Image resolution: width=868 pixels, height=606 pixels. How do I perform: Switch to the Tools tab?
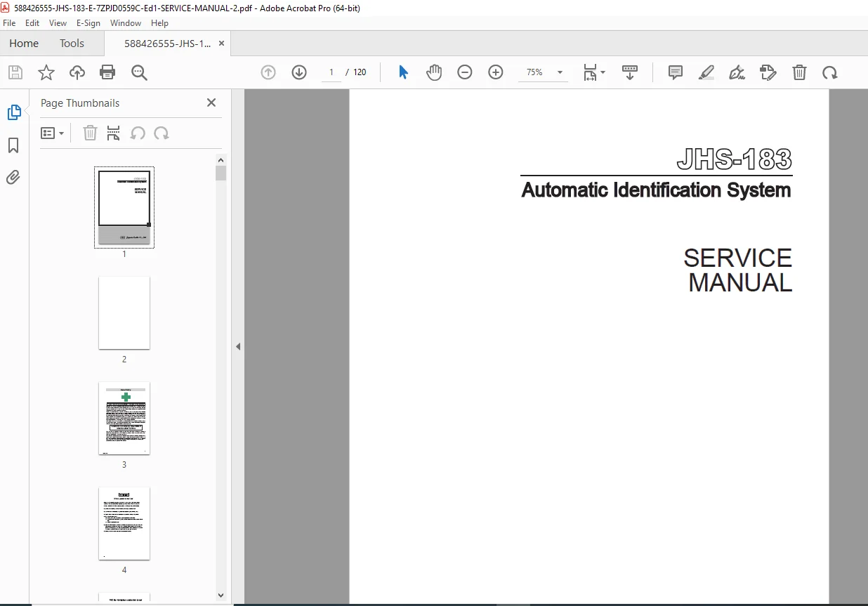coord(72,44)
